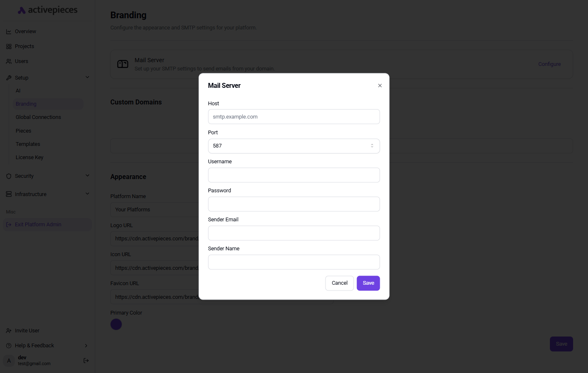This screenshot has height=373, width=588.
Task: Expand the Infrastructure section chevron
Action: coord(87,194)
